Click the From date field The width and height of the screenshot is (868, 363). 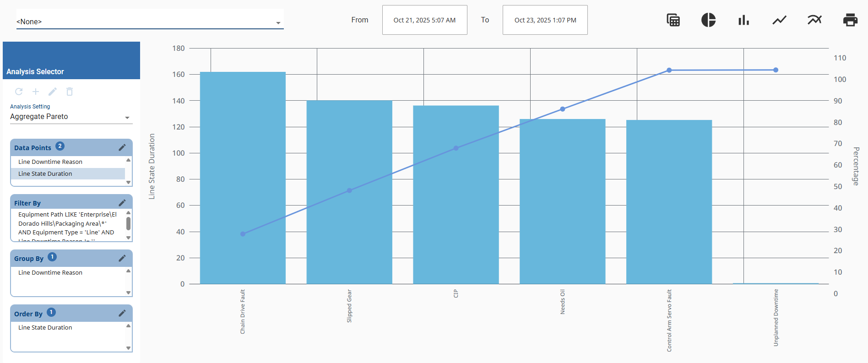pyautogui.click(x=424, y=20)
